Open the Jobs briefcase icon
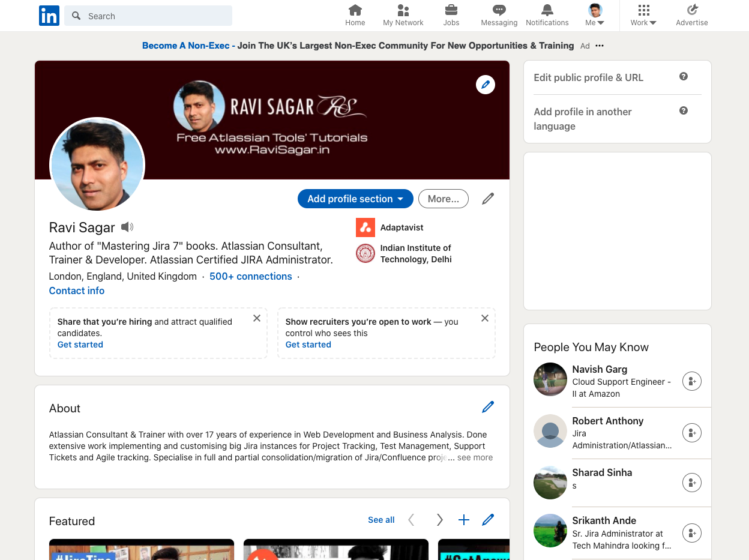Viewport: 749px width, 560px height. click(x=451, y=16)
